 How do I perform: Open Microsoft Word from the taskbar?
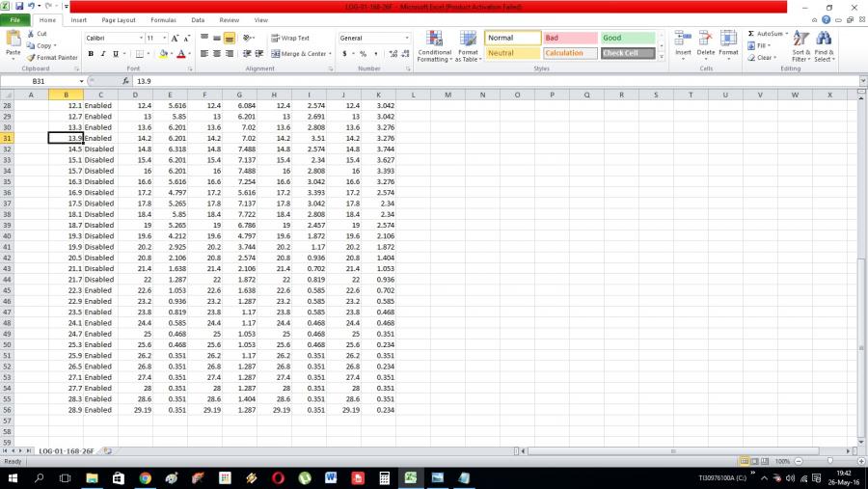coord(331,477)
